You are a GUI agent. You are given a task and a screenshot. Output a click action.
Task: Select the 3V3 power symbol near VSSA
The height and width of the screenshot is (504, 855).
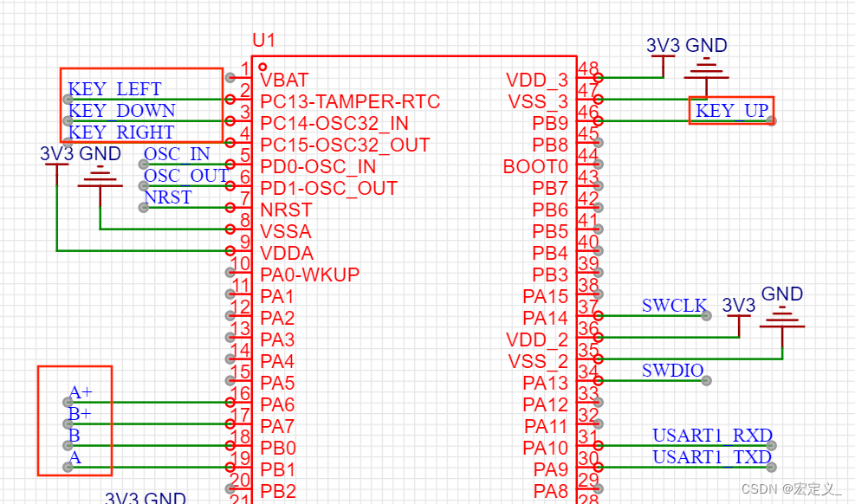55,169
